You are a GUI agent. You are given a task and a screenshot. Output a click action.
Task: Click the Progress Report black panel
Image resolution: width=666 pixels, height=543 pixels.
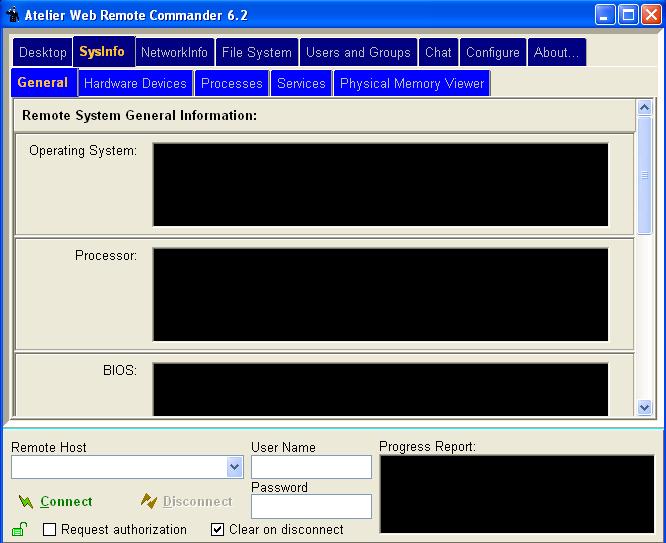(517, 494)
